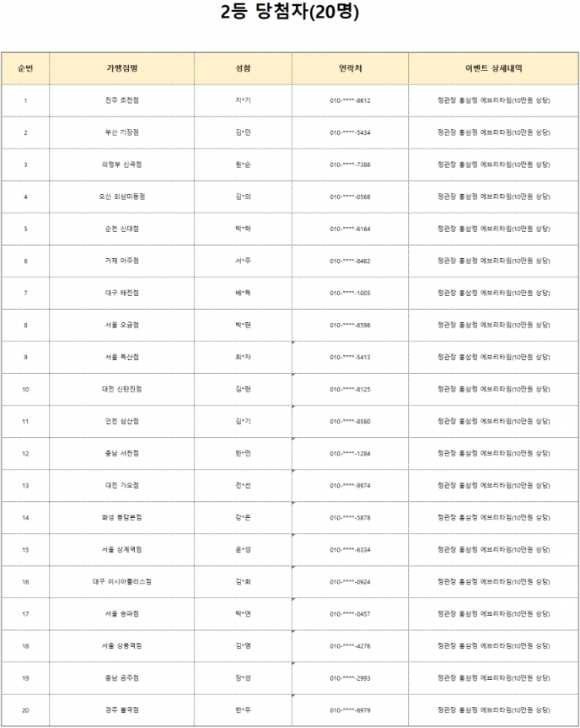Click phone number ending 6979

tap(351, 710)
